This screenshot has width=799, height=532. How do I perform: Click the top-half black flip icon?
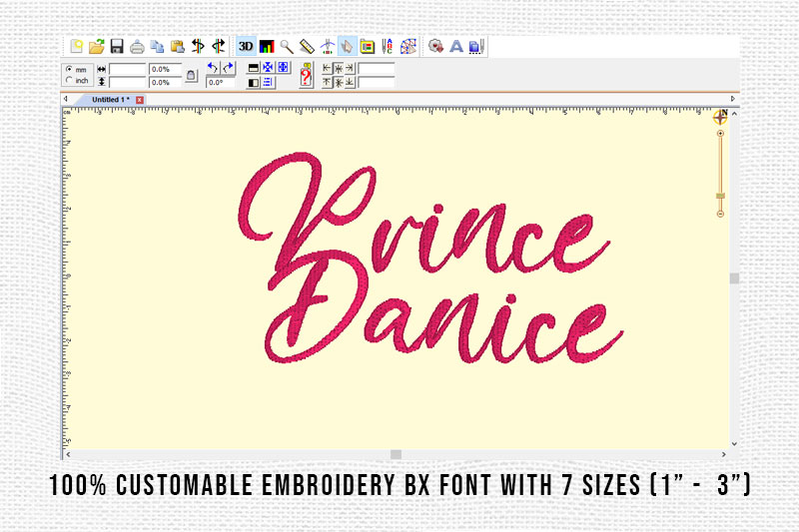254,67
